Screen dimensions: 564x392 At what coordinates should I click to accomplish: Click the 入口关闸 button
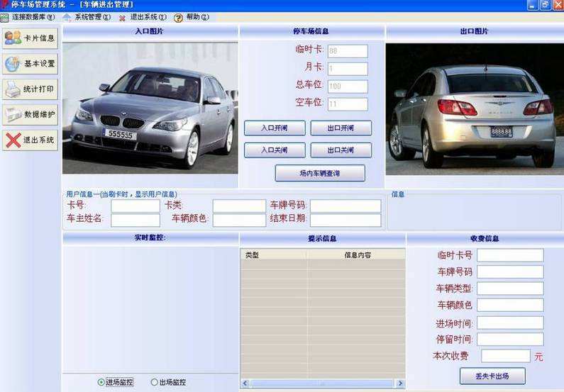(x=275, y=150)
